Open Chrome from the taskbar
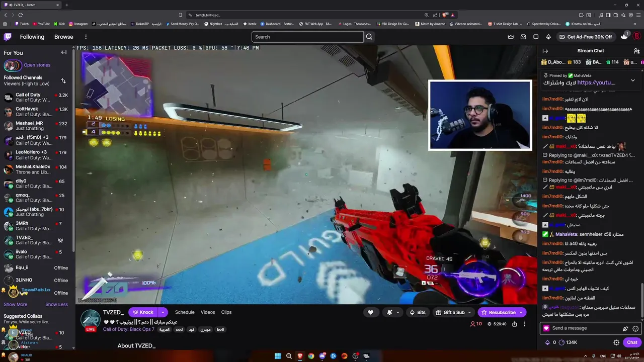The height and width of the screenshot is (362, 644). coord(311,356)
